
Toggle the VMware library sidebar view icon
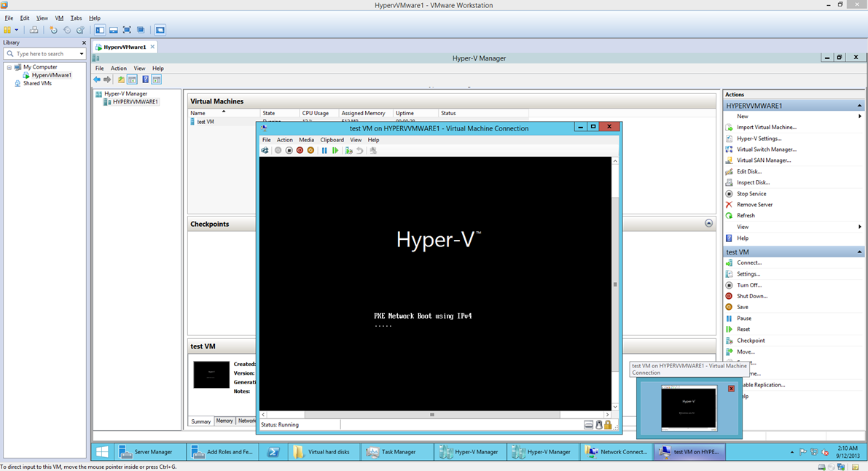[x=100, y=30]
